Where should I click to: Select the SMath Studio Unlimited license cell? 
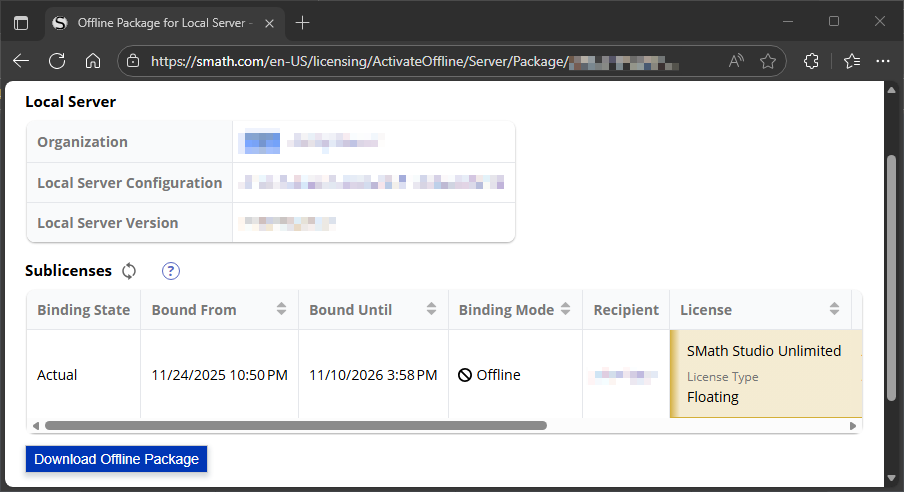766,374
